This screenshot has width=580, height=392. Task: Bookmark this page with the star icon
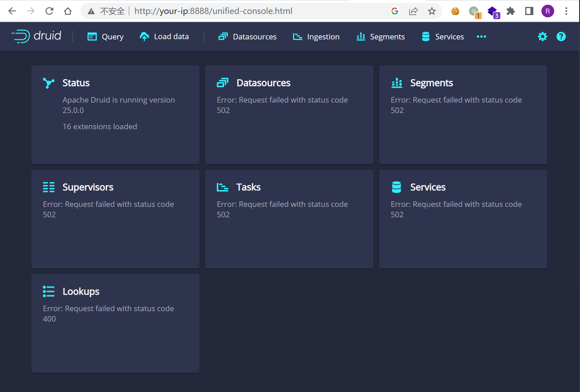432,11
